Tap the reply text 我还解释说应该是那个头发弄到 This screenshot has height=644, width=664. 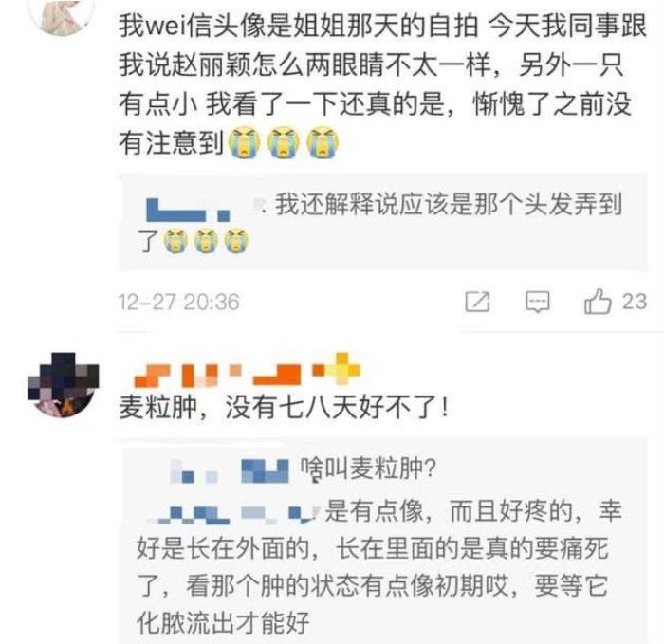coord(449,205)
